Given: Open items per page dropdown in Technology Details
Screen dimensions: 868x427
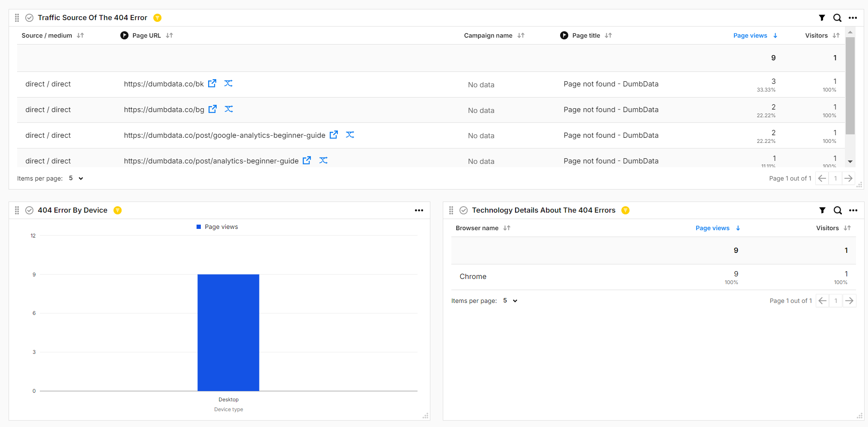Looking at the screenshot, I should [510, 301].
